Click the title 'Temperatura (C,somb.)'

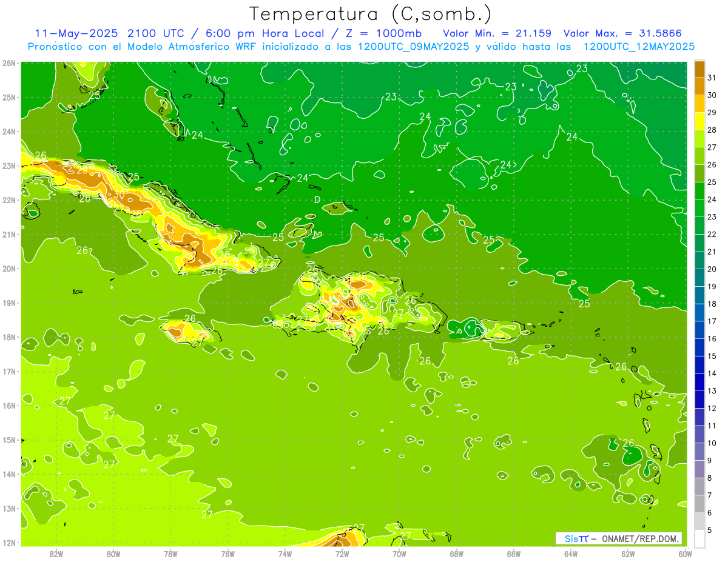(370, 14)
